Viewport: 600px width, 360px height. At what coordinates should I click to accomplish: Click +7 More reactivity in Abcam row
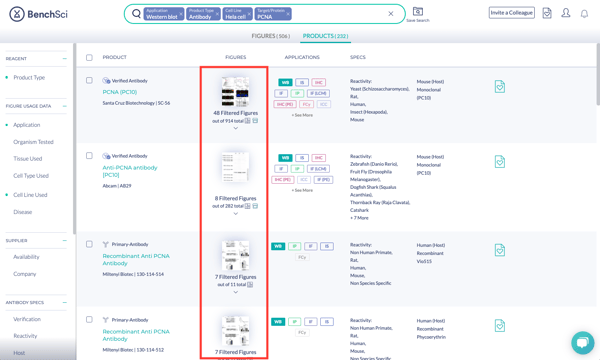click(359, 218)
